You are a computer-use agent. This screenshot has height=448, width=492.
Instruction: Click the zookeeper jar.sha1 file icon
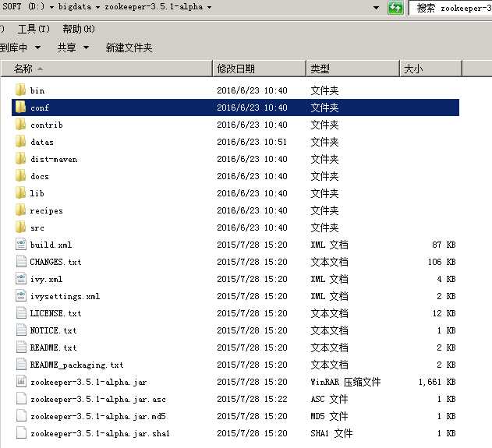coord(21,433)
